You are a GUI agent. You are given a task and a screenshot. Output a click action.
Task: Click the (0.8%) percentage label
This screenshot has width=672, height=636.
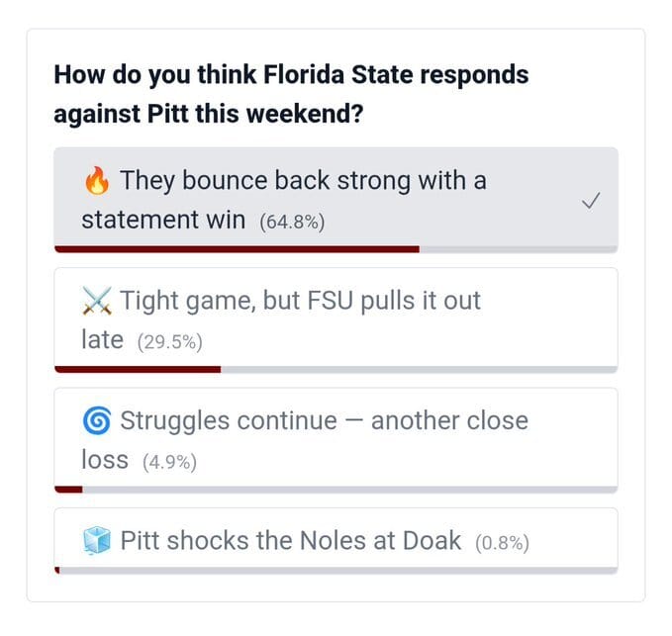[x=502, y=543]
